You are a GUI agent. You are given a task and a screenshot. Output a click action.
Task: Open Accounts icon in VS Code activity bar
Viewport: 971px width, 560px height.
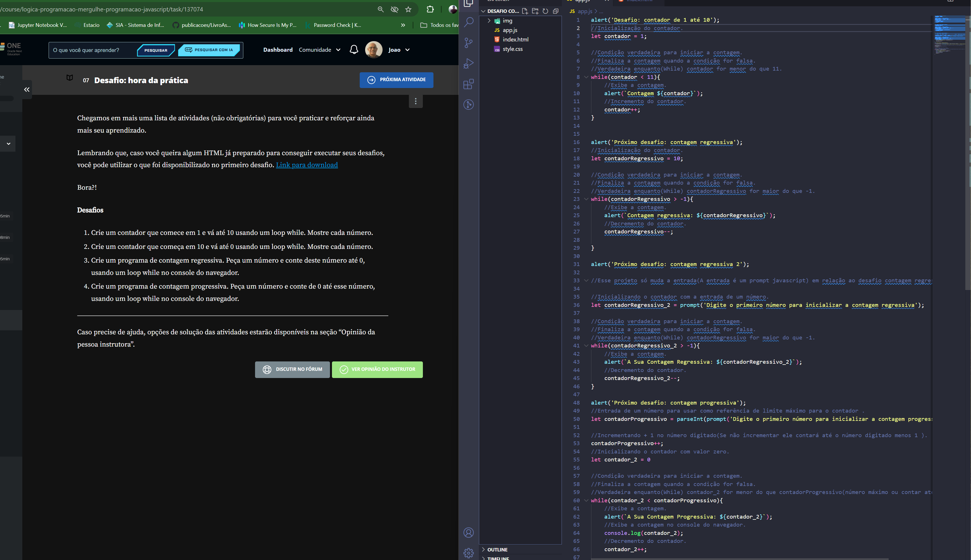click(468, 533)
